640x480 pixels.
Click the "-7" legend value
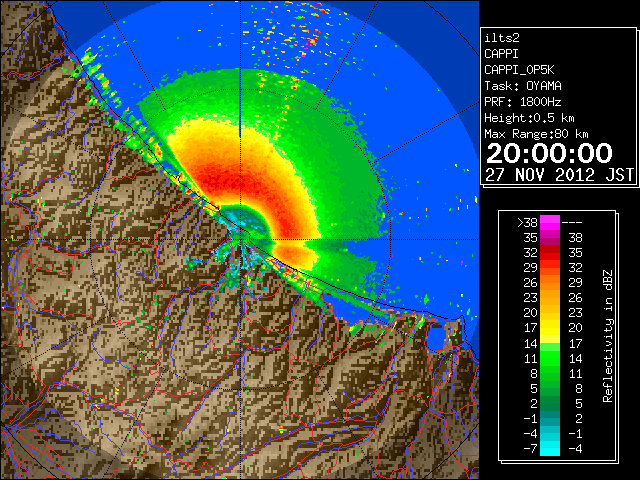click(x=531, y=449)
